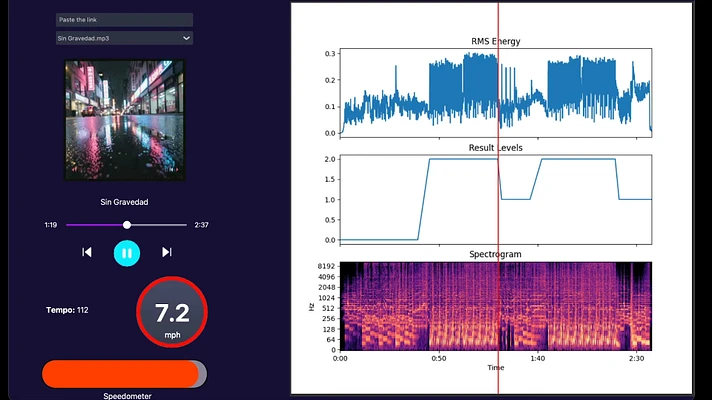Click the Sin Gravedad song title
The height and width of the screenshot is (400, 712).
124,202
